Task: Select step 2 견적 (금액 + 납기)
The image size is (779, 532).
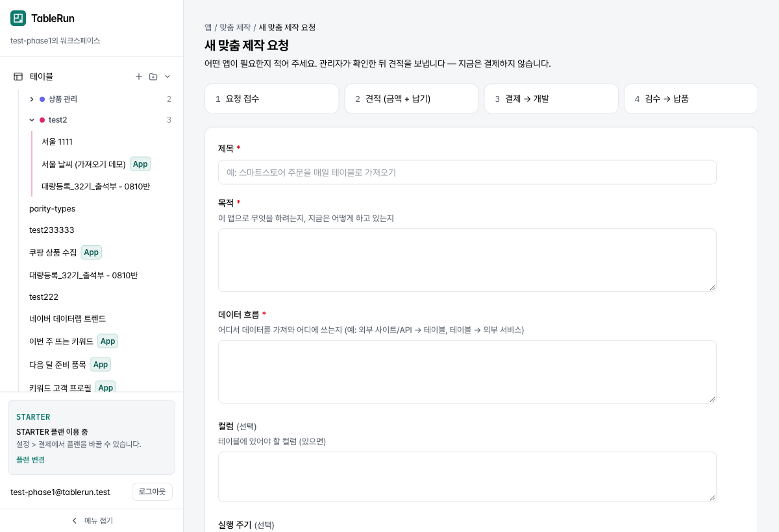Action: (412, 99)
